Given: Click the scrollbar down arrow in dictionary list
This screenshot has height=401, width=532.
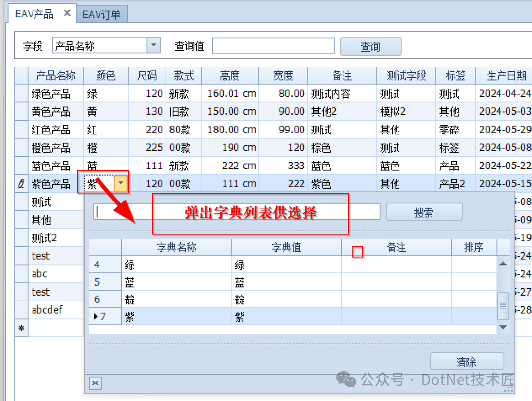Looking at the screenshot, I should click(x=503, y=327).
